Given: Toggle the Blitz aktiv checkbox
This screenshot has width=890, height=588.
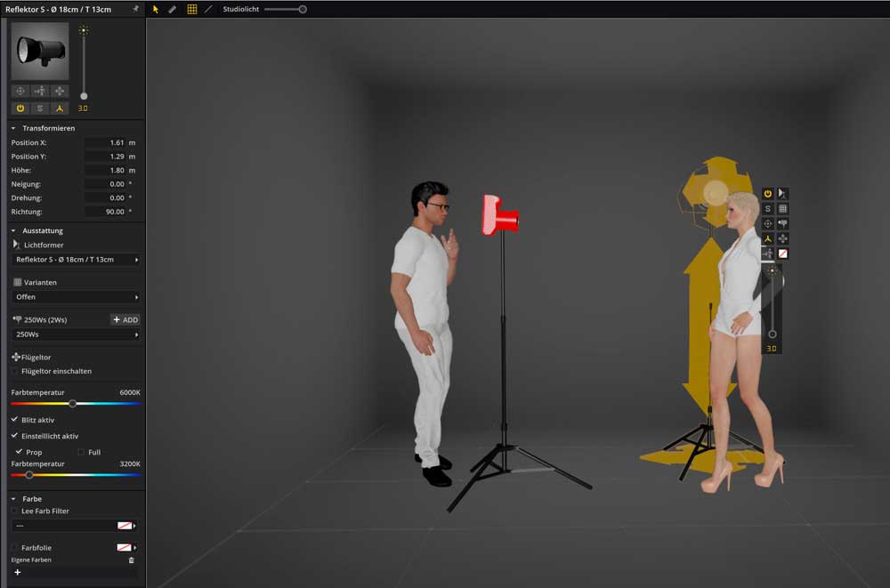Looking at the screenshot, I should (x=15, y=420).
